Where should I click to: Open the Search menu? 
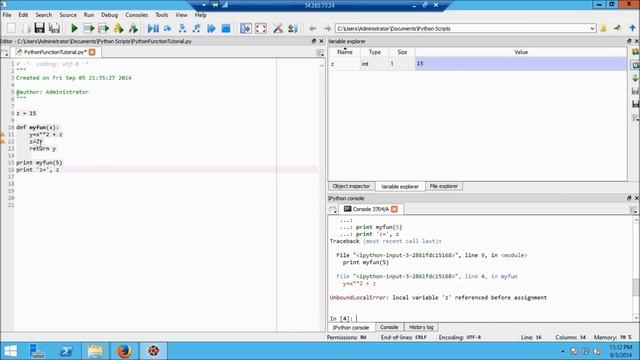coord(44,15)
